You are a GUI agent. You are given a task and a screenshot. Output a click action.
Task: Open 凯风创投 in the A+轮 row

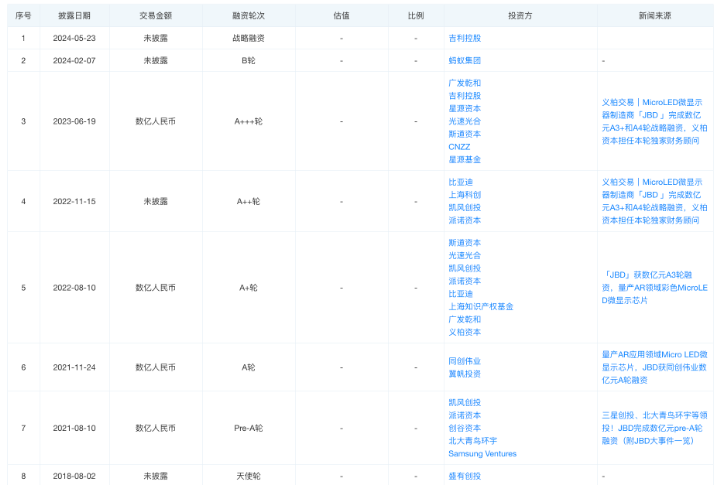tap(464, 268)
